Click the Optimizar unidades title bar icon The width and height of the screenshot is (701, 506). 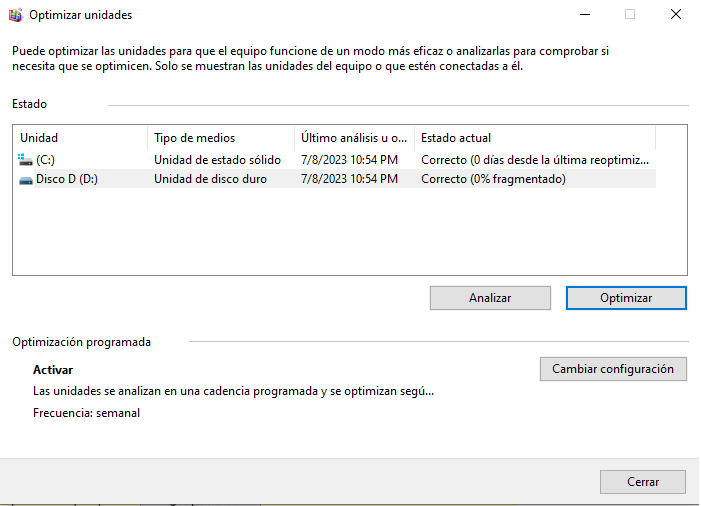pos(15,15)
